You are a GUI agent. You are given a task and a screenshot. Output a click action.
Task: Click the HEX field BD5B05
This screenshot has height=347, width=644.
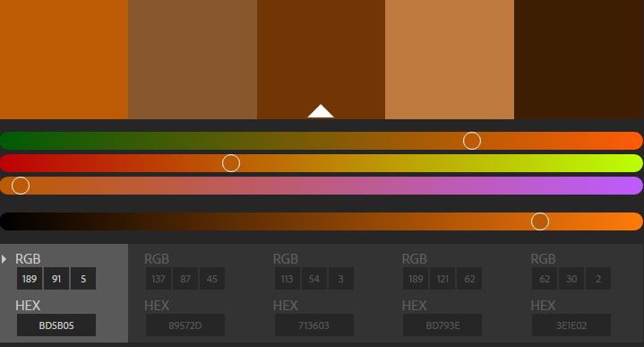(56, 325)
